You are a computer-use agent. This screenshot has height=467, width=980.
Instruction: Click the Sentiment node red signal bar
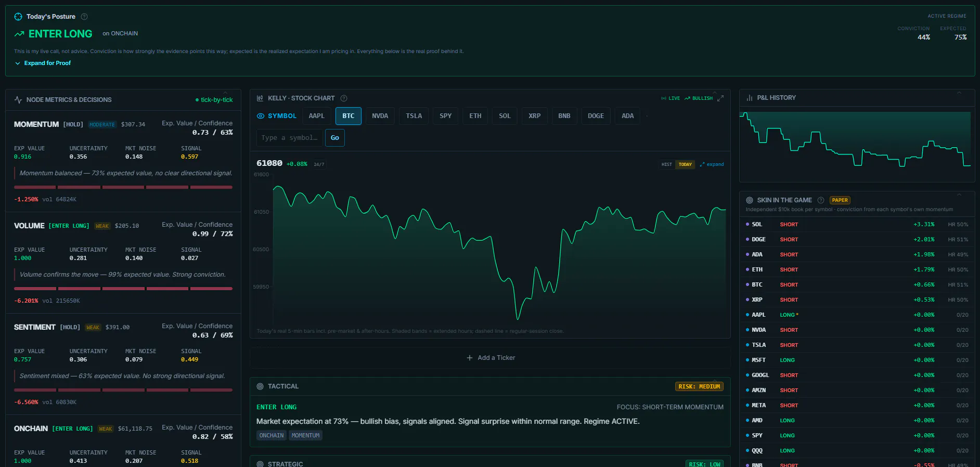tap(123, 390)
